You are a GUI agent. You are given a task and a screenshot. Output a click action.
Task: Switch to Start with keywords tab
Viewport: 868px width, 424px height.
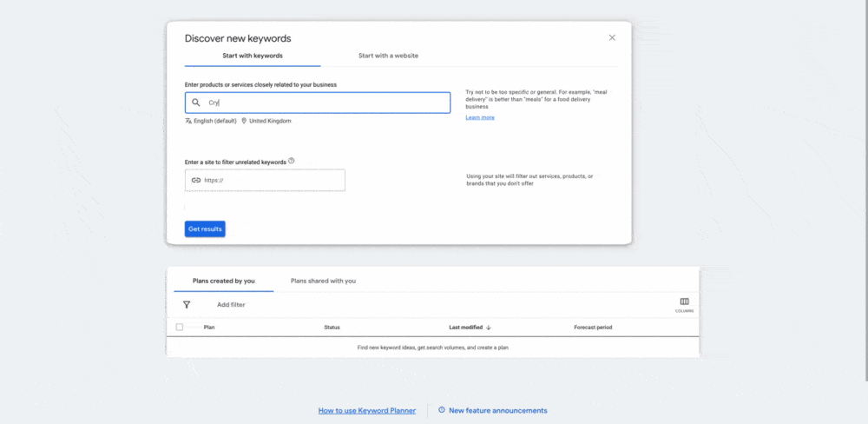(253, 56)
